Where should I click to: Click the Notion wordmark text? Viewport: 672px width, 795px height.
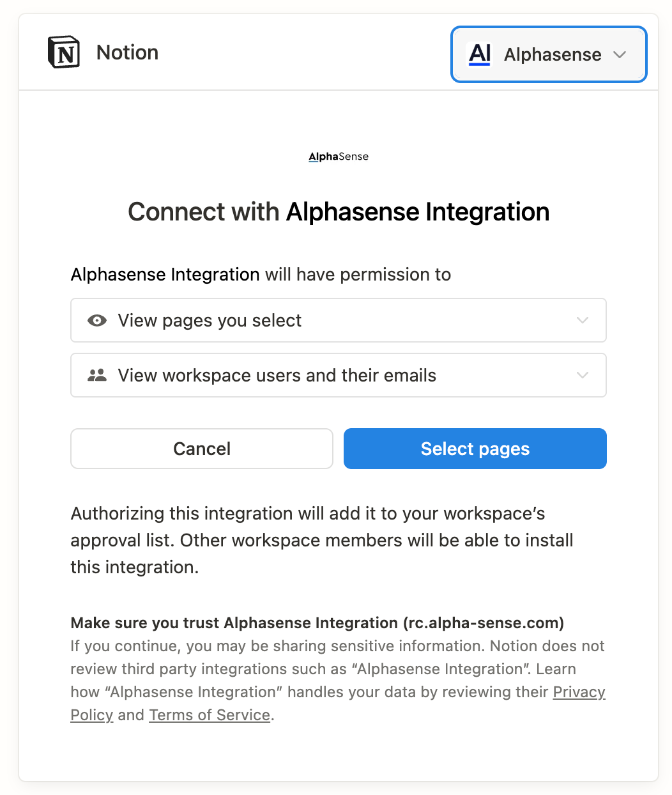(x=127, y=52)
